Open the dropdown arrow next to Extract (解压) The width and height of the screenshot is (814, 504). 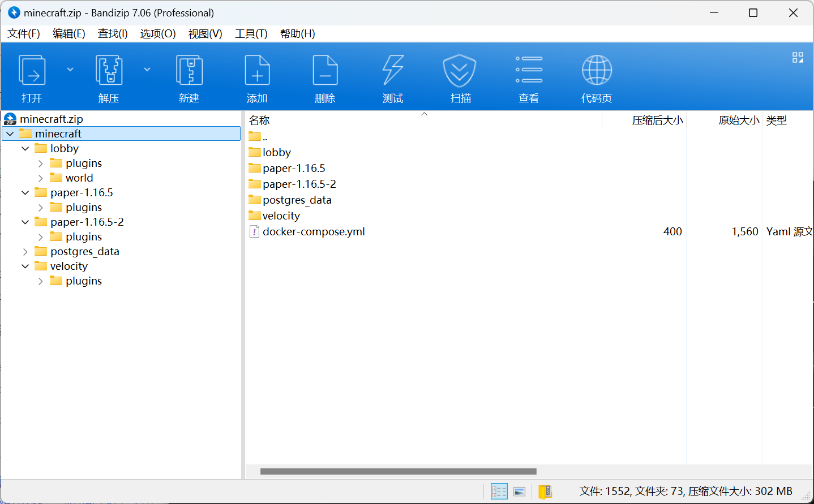[147, 70]
